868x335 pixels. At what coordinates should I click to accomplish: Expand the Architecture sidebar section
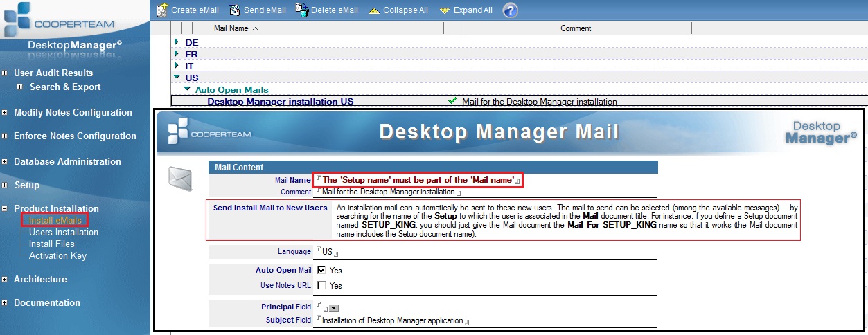click(6, 279)
